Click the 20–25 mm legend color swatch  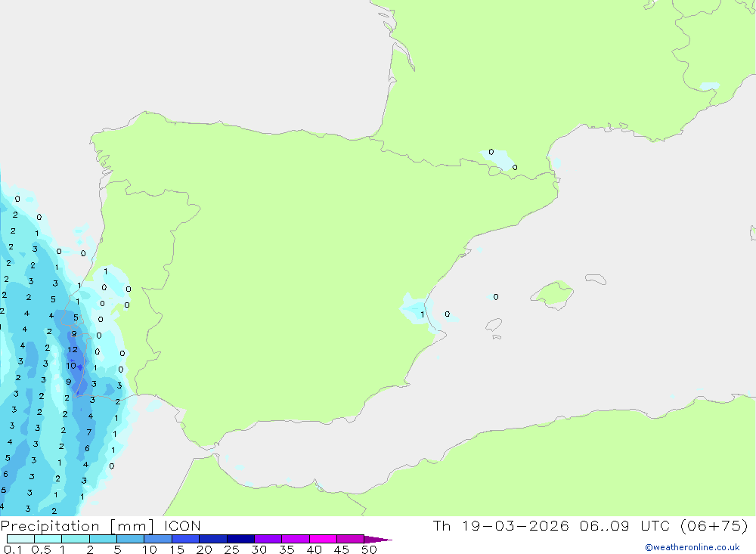213,539
